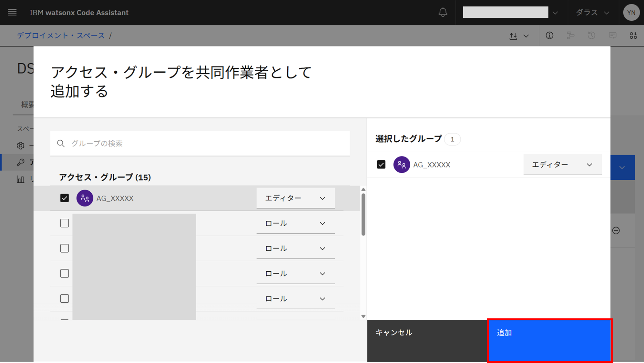This screenshot has width=644, height=363.
Task: Open the version history clock icon
Action: tap(591, 35)
